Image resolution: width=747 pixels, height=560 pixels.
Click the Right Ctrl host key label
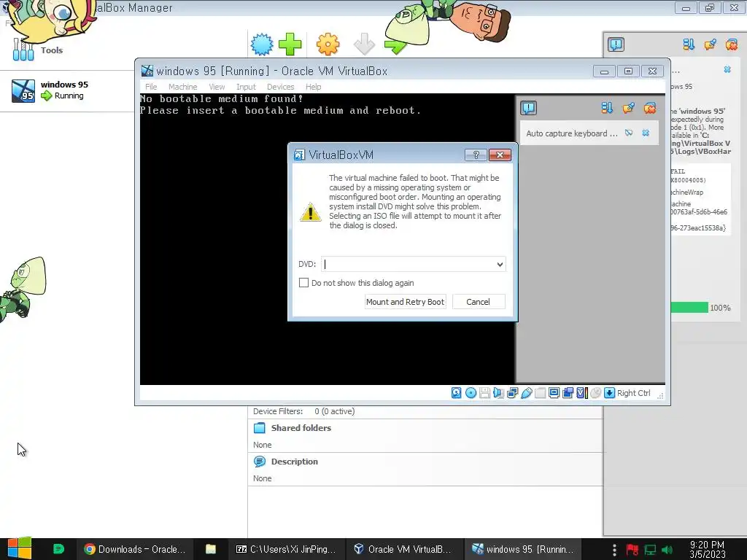(x=634, y=393)
